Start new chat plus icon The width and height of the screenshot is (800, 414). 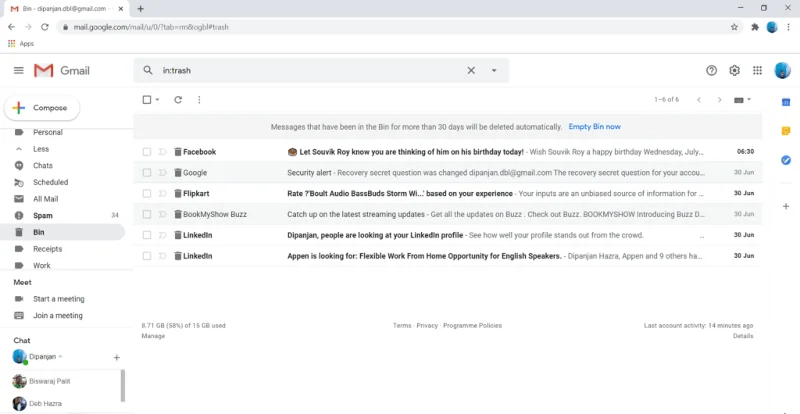116,357
